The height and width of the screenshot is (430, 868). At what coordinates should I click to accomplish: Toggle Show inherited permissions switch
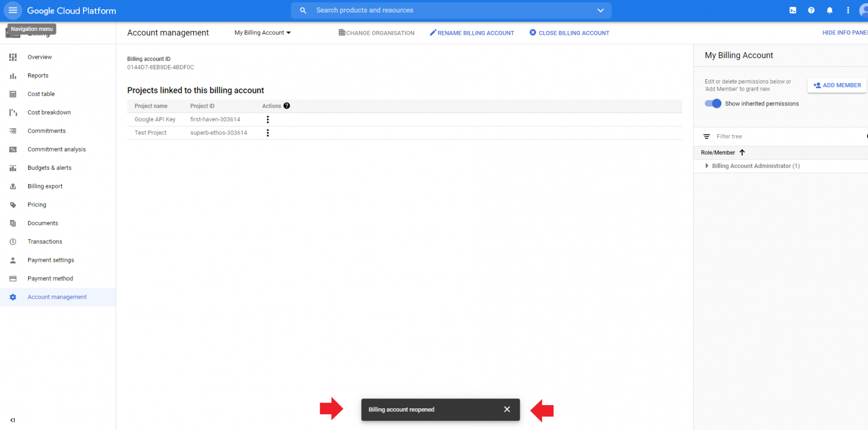[713, 104]
